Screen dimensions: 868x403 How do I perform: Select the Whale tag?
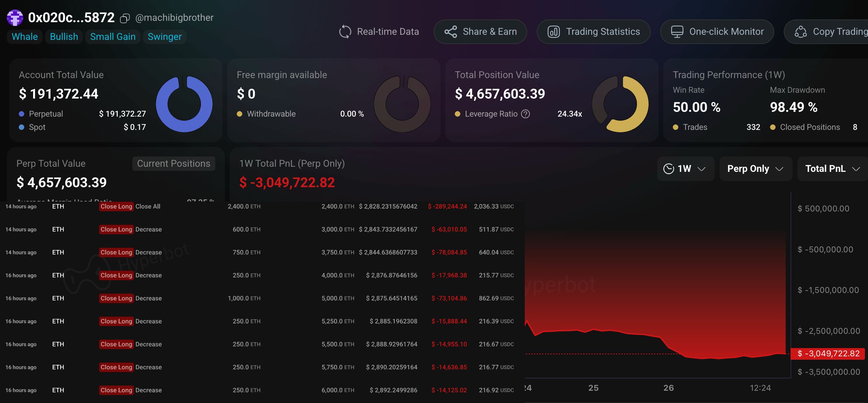25,37
